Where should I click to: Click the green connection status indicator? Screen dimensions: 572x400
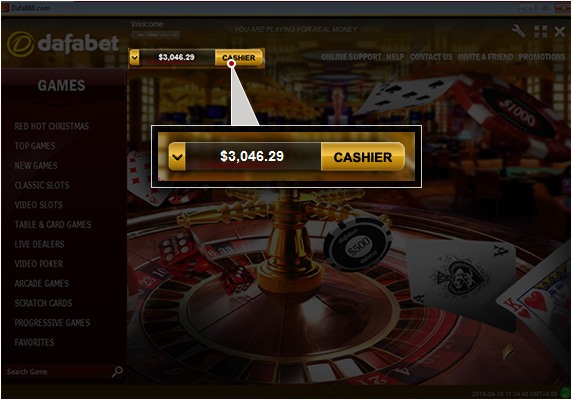point(565,394)
